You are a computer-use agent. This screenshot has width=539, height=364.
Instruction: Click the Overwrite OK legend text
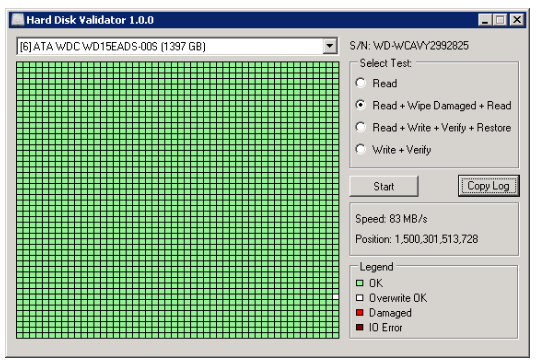point(398,298)
